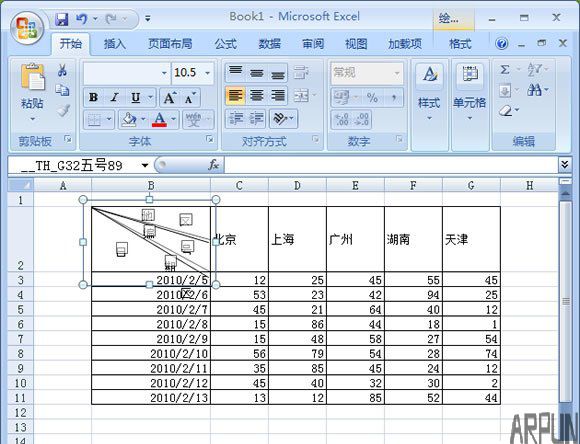Click the Fill down arrow icon

click(x=505, y=90)
